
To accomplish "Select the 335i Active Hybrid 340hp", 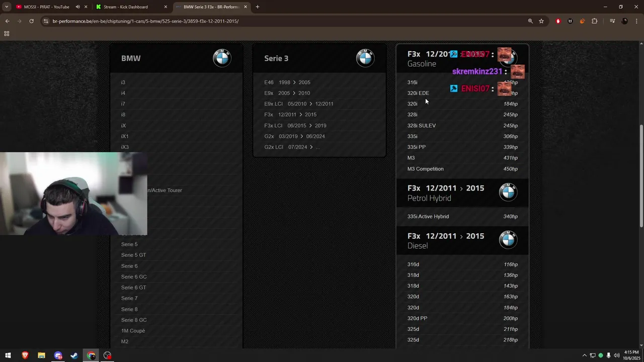I will tap(462, 216).
